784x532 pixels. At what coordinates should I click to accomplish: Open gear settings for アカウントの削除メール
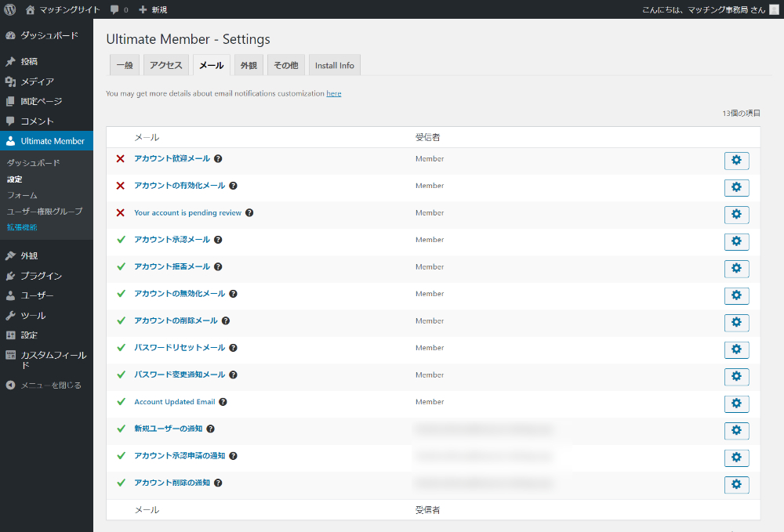[736, 322]
